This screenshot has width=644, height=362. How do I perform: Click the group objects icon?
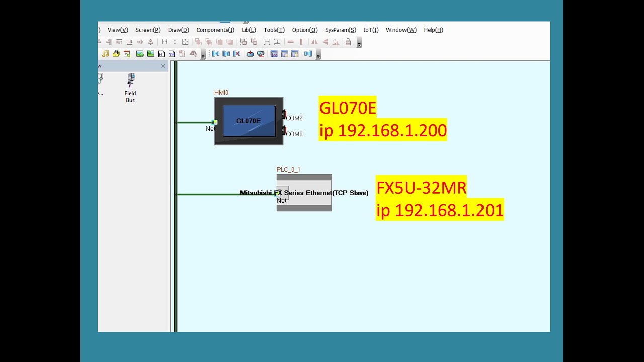point(244,42)
